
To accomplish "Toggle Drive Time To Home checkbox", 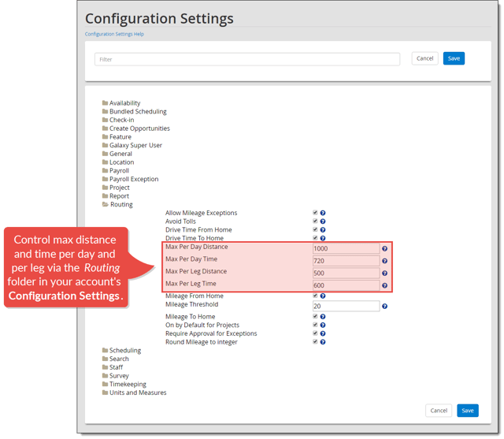I will tap(315, 238).
